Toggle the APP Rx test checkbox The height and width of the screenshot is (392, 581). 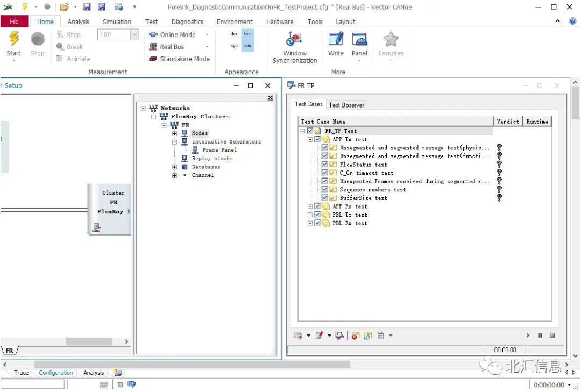pyautogui.click(x=317, y=206)
